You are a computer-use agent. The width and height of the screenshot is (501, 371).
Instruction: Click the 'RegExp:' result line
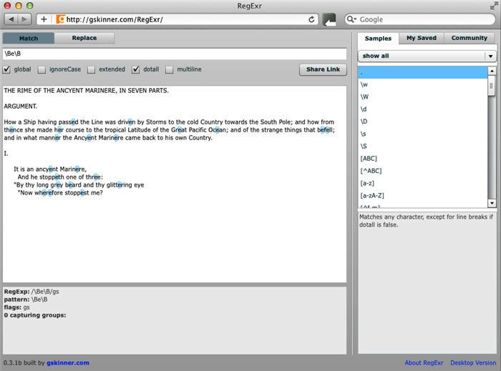31,291
